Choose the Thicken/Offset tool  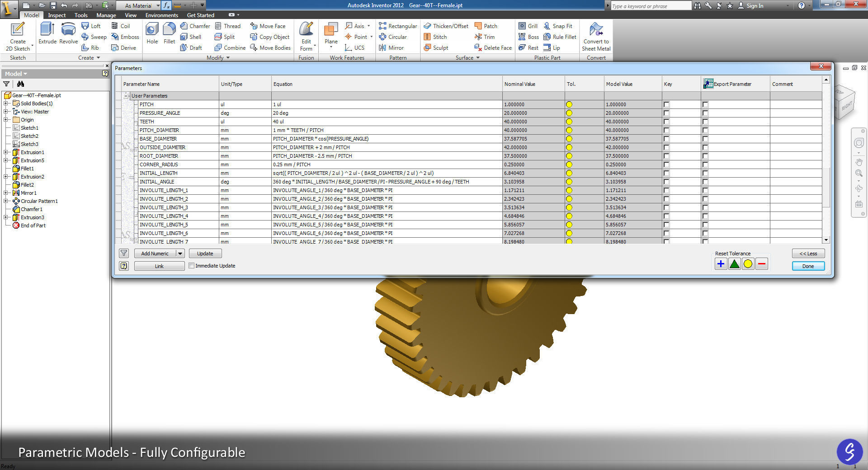point(446,26)
